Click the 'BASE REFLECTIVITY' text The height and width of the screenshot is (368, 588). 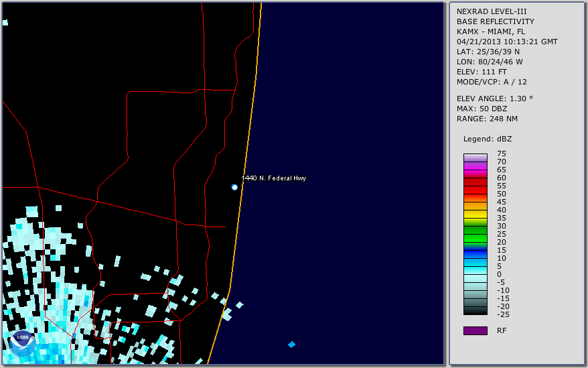[x=496, y=21]
